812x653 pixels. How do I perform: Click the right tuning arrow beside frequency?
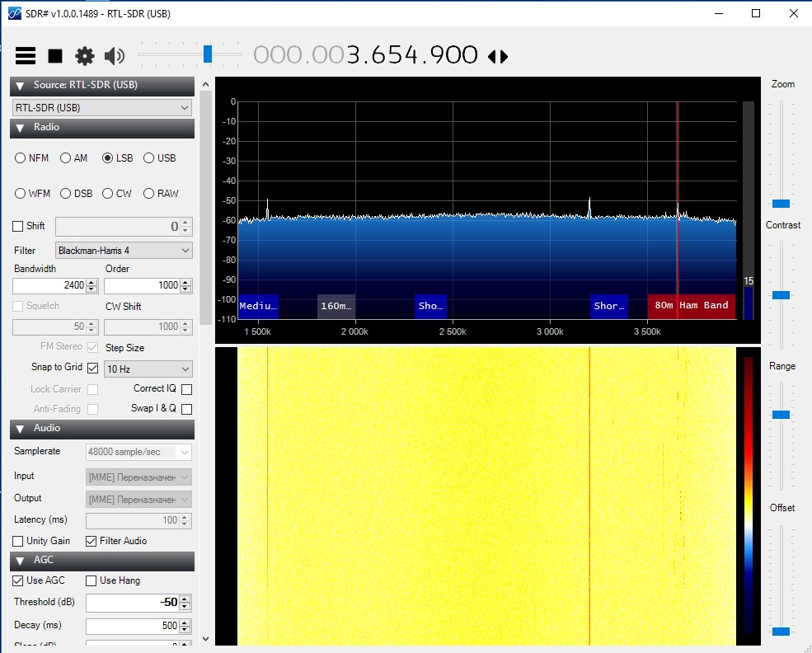(x=504, y=56)
